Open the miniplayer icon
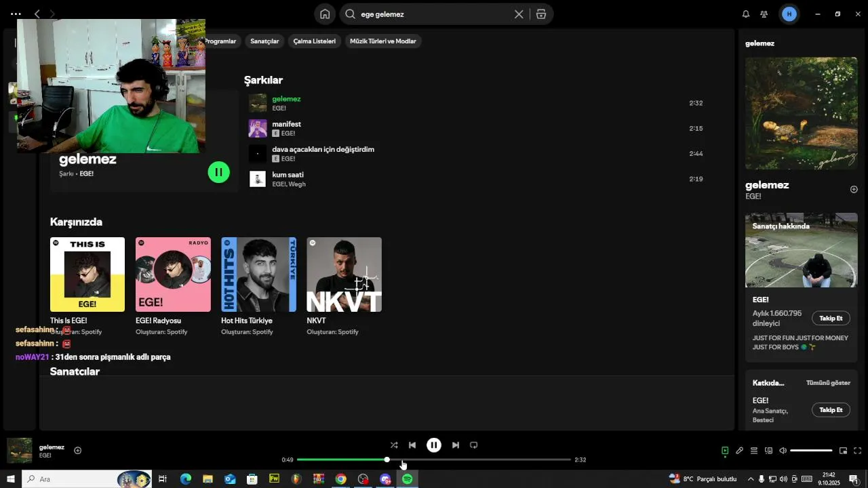This screenshot has width=868, height=488. (x=843, y=451)
